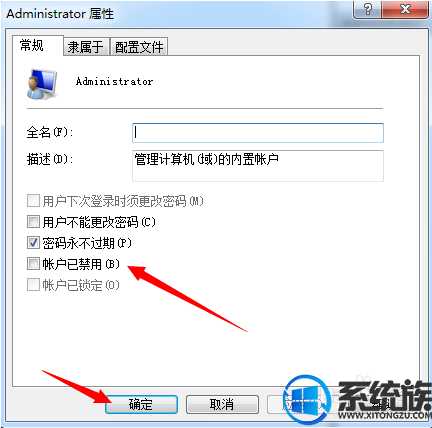Click the 取消 button
The width and height of the screenshot is (432, 428).
point(222,405)
